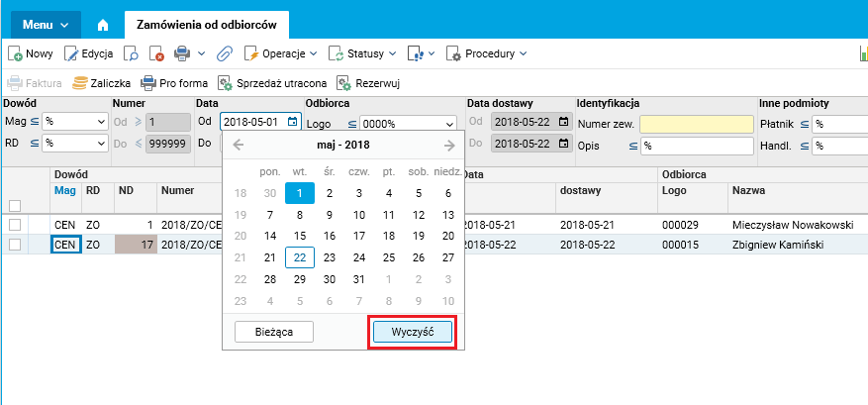Click the footprints document trail icon
This screenshot has height=405, width=868.
(x=416, y=53)
